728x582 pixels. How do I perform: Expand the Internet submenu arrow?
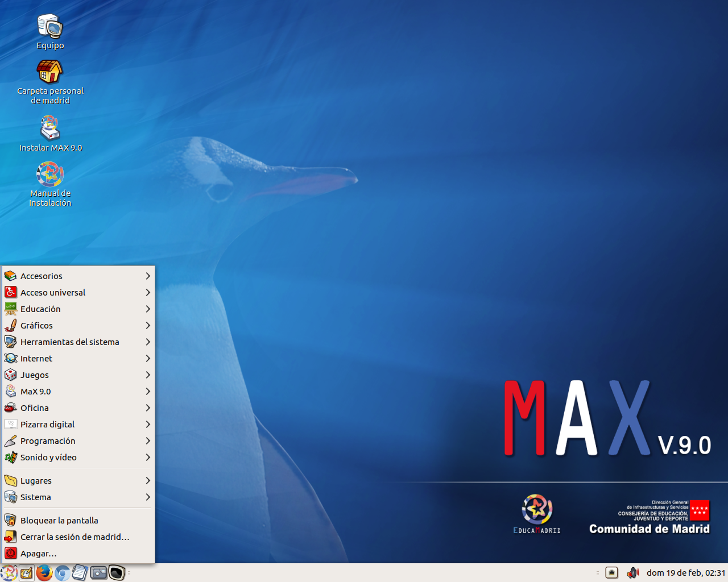(148, 358)
